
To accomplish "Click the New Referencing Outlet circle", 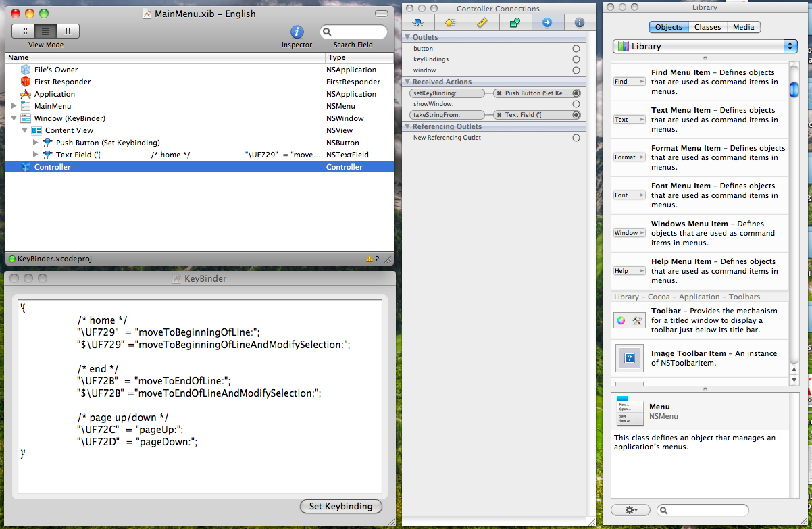I will pos(576,138).
